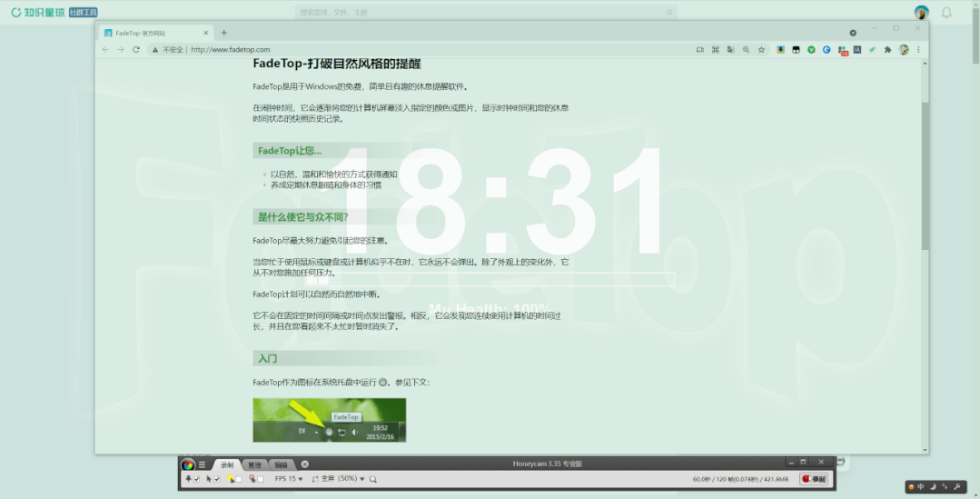Click the moon icon in IME toolbar
Viewport: 980px width, 499px height.
pos(933,486)
